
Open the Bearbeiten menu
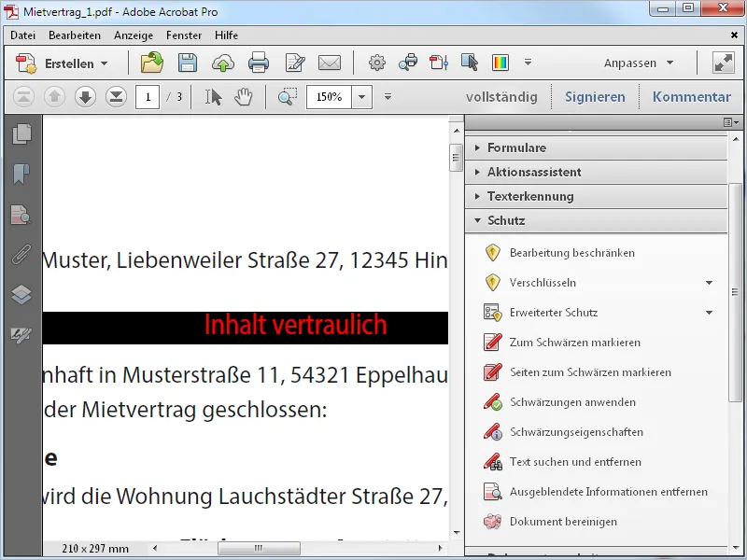click(75, 35)
